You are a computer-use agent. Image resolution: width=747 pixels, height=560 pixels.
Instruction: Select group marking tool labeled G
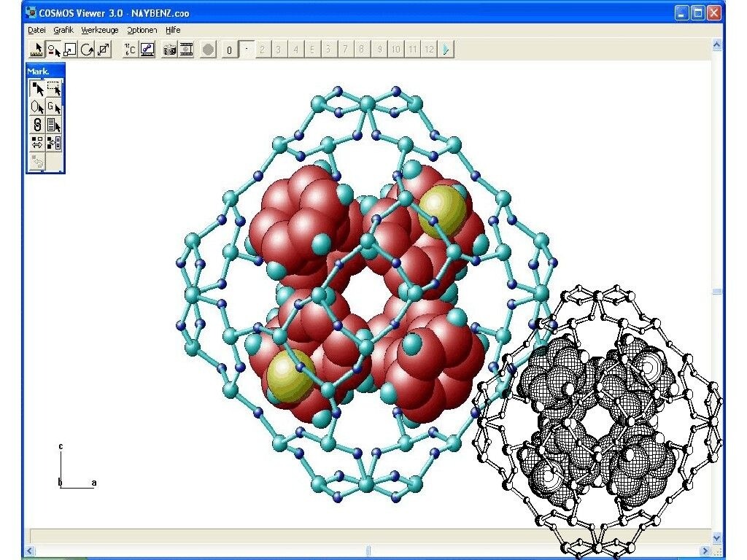54,106
